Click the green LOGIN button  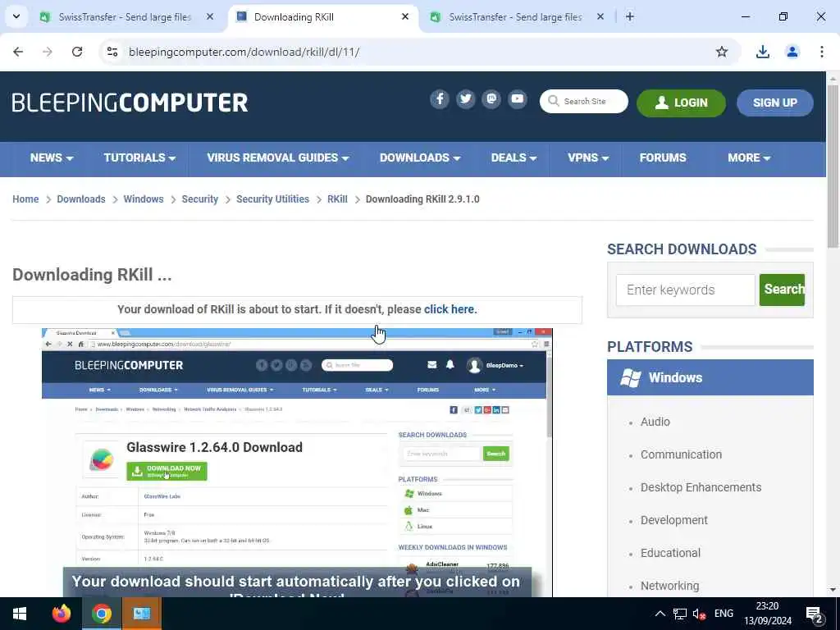point(681,103)
